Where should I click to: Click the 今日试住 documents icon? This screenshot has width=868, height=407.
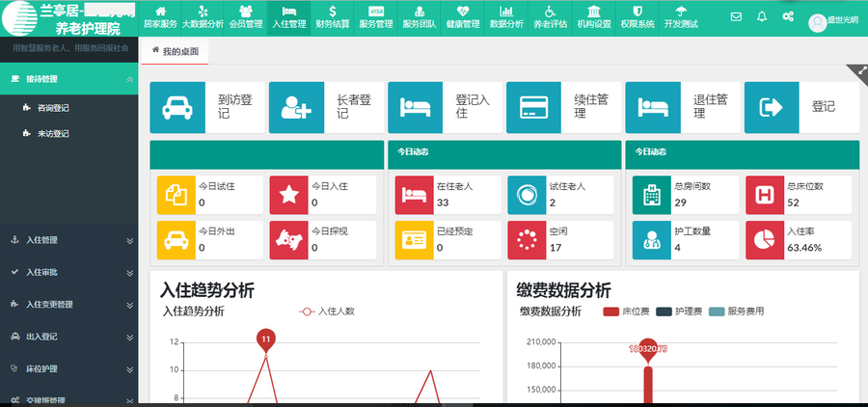176,195
